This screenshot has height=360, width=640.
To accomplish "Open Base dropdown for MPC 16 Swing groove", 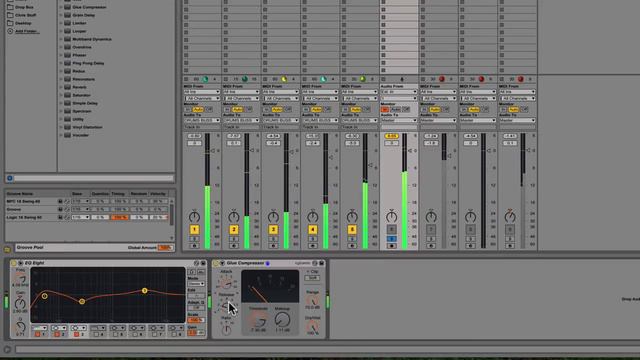I will coord(80,201).
